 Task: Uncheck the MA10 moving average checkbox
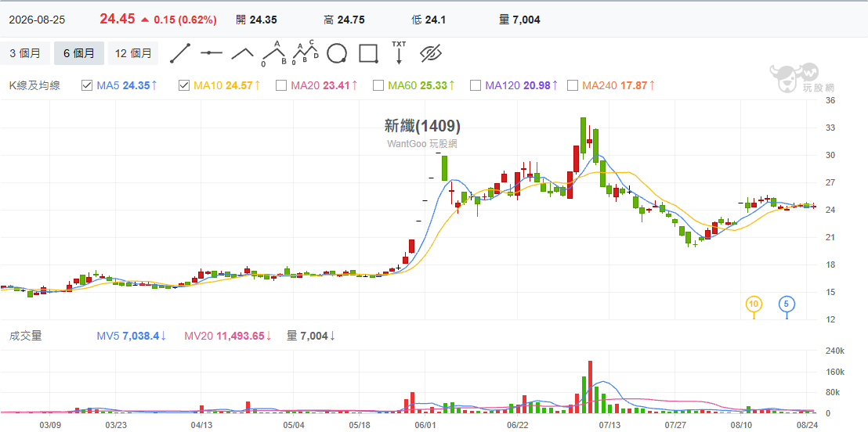pyautogui.click(x=184, y=85)
